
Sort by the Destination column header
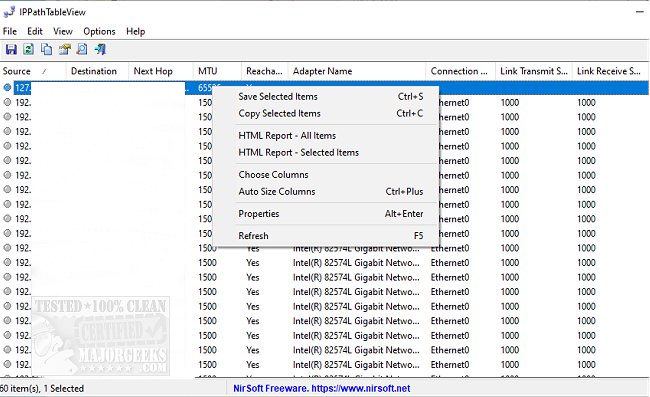click(97, 71)
